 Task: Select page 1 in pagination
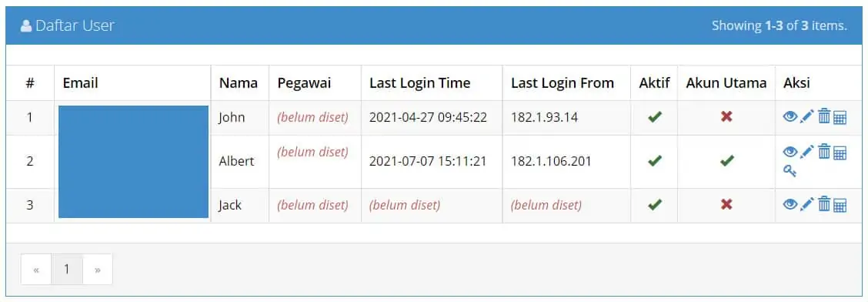click(x=66, y=270)
